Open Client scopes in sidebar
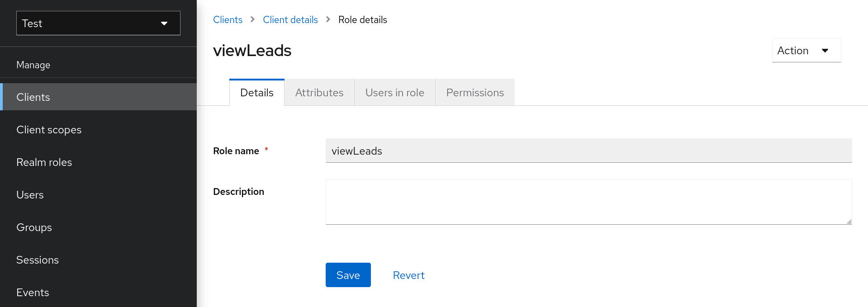 coord(49,130)
